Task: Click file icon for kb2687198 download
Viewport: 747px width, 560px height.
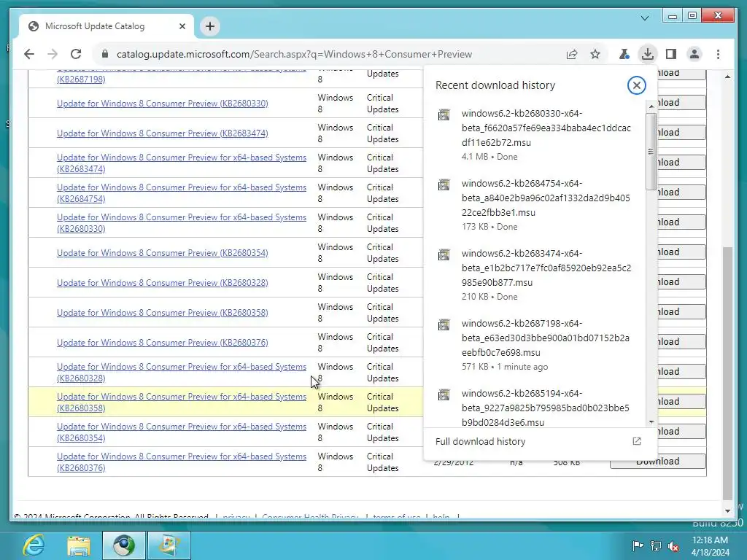Action: pos(444,324)
